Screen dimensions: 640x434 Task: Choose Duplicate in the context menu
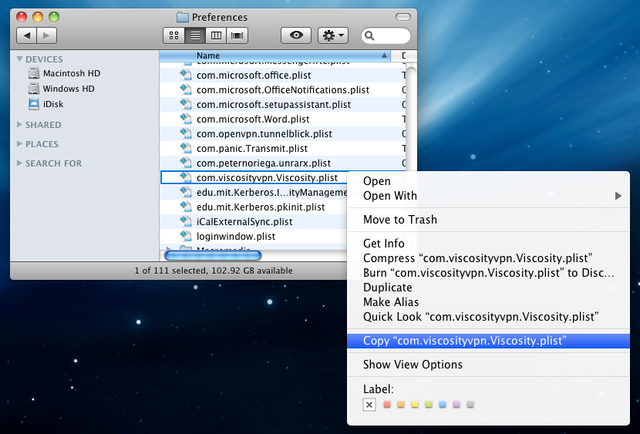pyautogui.click(x=488, y=287)
